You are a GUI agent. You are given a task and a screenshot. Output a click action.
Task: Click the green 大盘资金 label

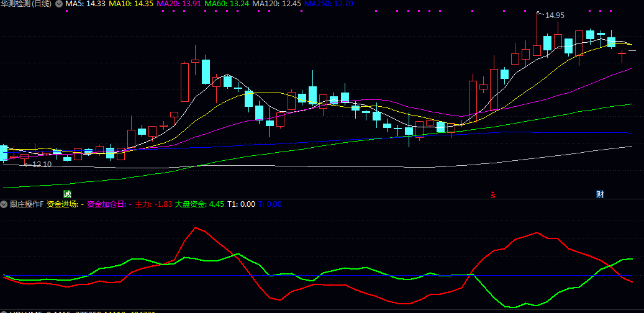199,204
